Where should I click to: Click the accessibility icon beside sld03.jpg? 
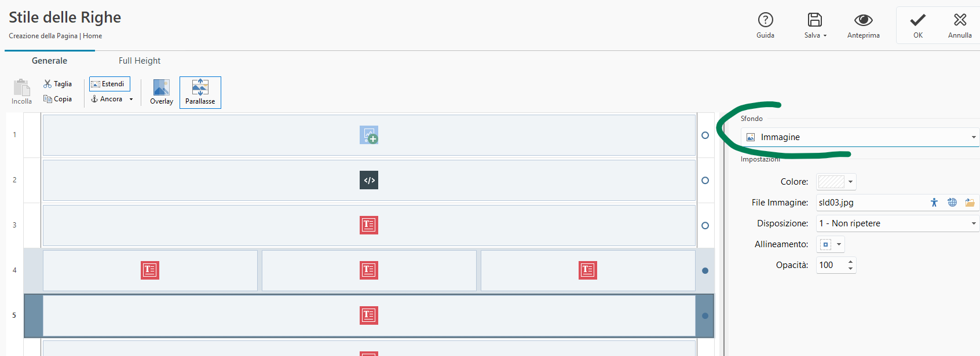click(x=934, y=202)
